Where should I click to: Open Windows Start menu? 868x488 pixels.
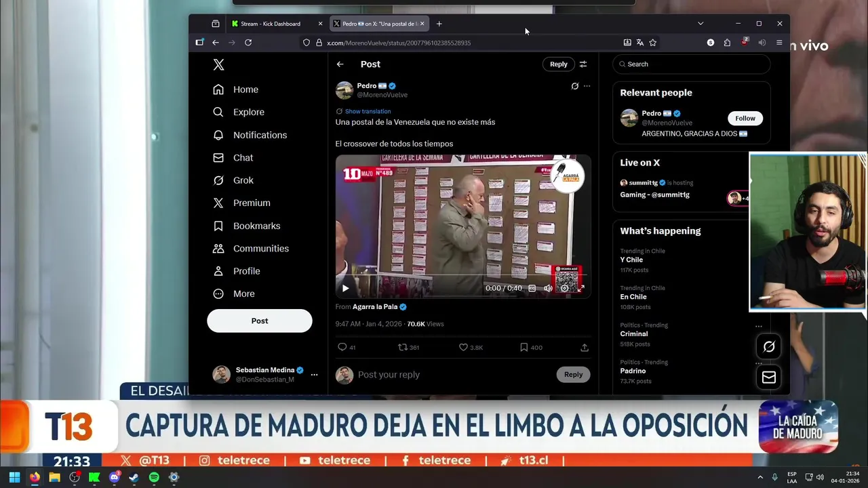tap(14, 477)
